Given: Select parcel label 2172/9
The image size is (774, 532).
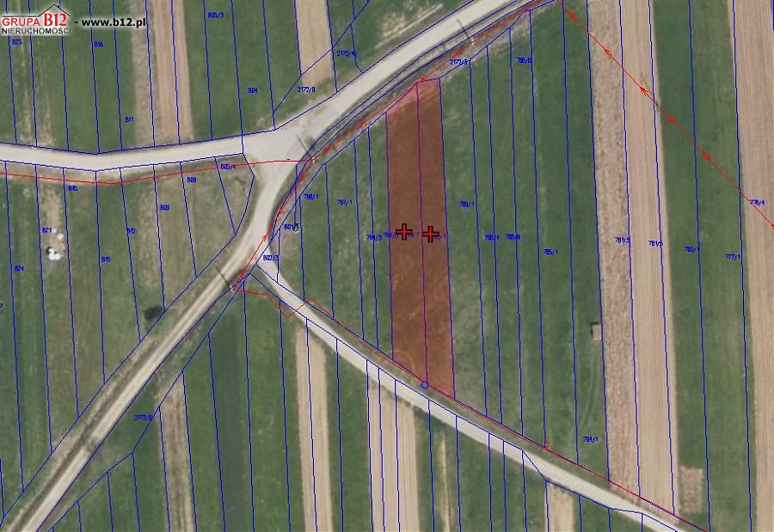Looking at the screenshot, I should 306,89.
